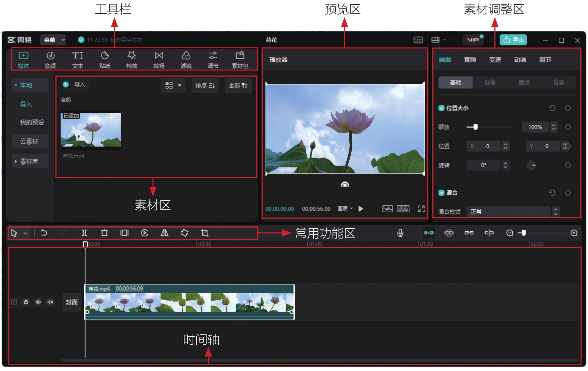Toggle track lock icon
This screenshot has width=588, height=371.
point(26,302)
